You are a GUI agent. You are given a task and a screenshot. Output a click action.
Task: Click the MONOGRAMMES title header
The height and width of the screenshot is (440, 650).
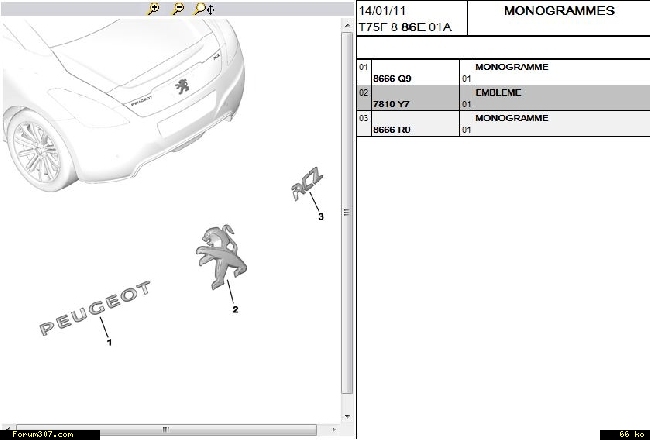[558, 12]
